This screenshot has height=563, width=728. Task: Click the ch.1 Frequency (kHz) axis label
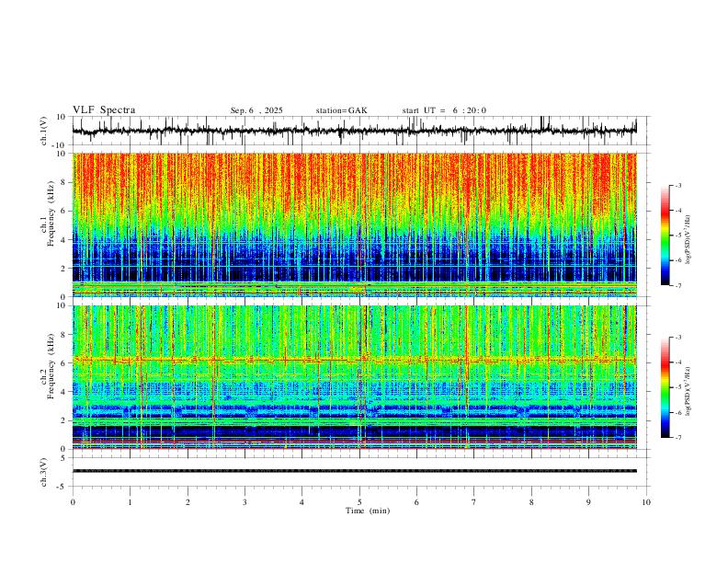coord(48,214)
